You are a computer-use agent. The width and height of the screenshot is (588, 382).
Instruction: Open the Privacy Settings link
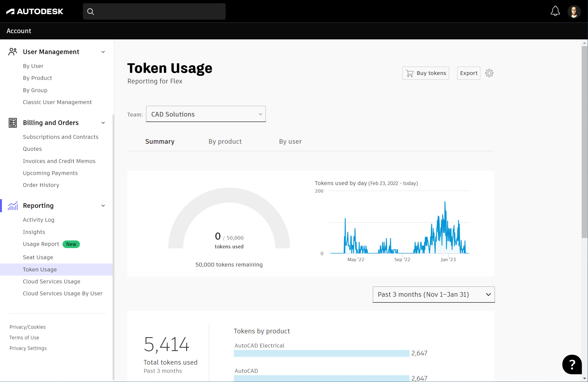click(x=28, y=348)
